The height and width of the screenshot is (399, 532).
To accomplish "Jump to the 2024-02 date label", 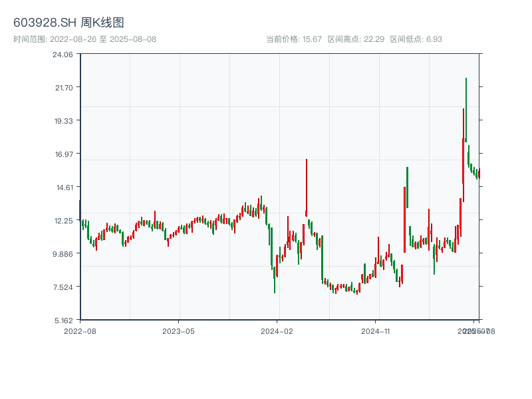I will (x=277, y=331).
